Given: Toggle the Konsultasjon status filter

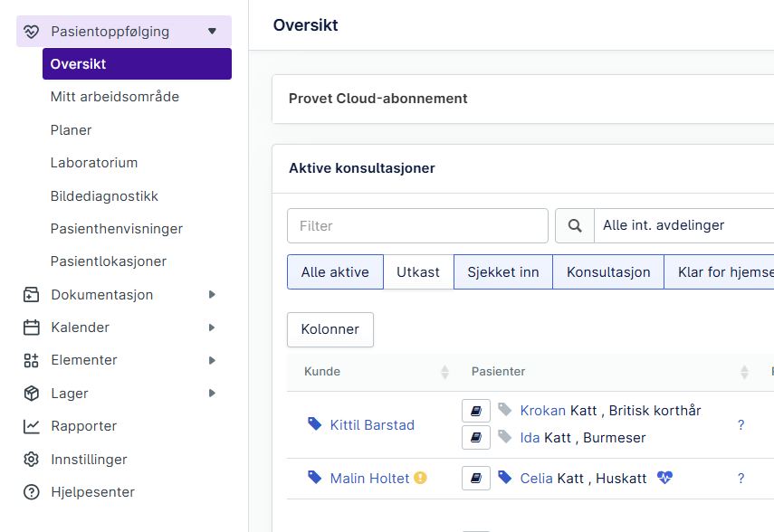Looking at the screenshot, I should click(608, 272).
